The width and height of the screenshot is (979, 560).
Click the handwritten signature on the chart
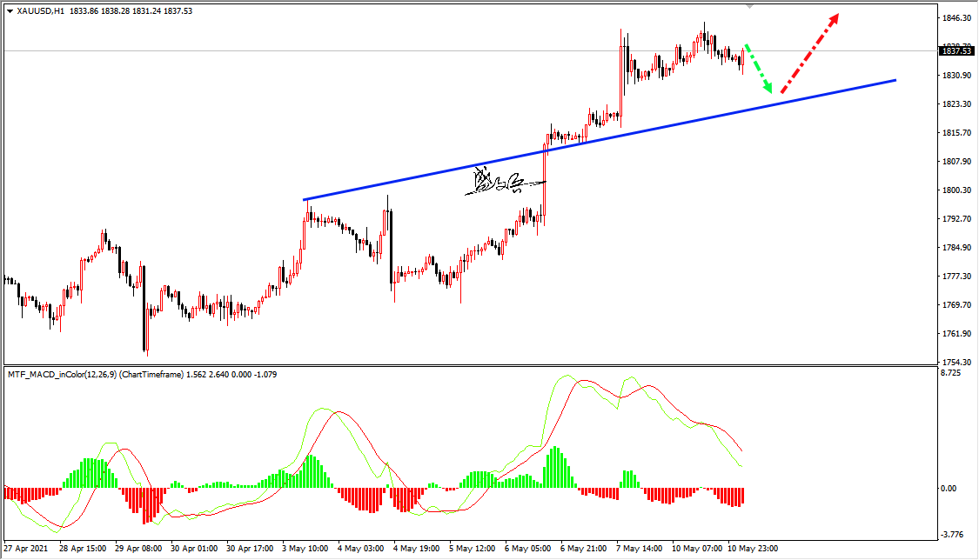point(505,182)
